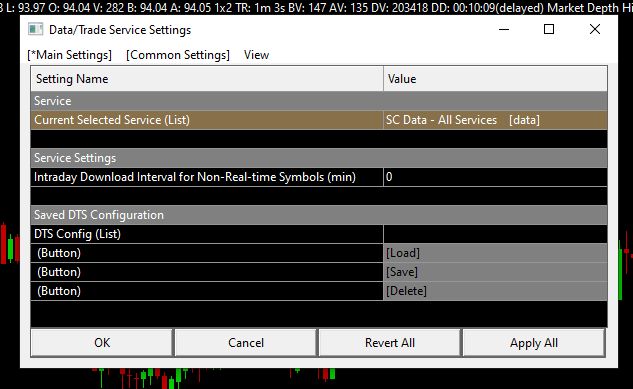Maximize the Data/Trade Service Settings window
The width and height of the screenshot is (633, 389).
(x=549, y=29)
